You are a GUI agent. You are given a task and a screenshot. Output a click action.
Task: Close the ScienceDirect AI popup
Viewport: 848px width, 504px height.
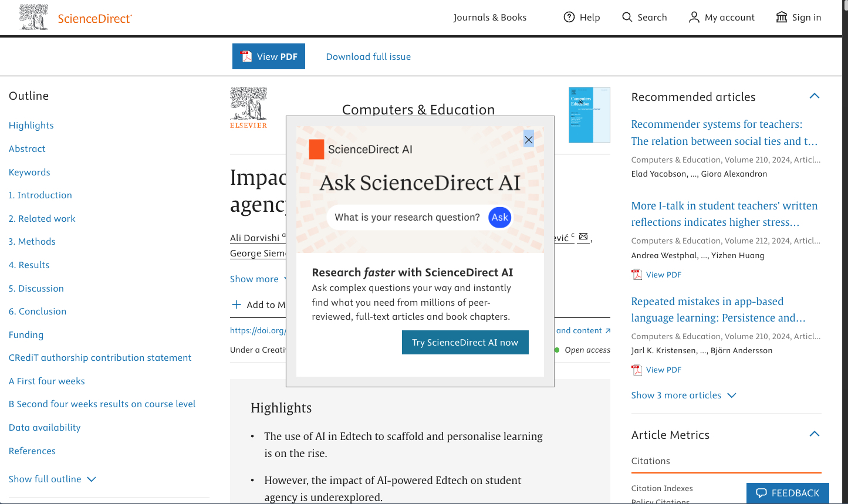coord(529,140)
